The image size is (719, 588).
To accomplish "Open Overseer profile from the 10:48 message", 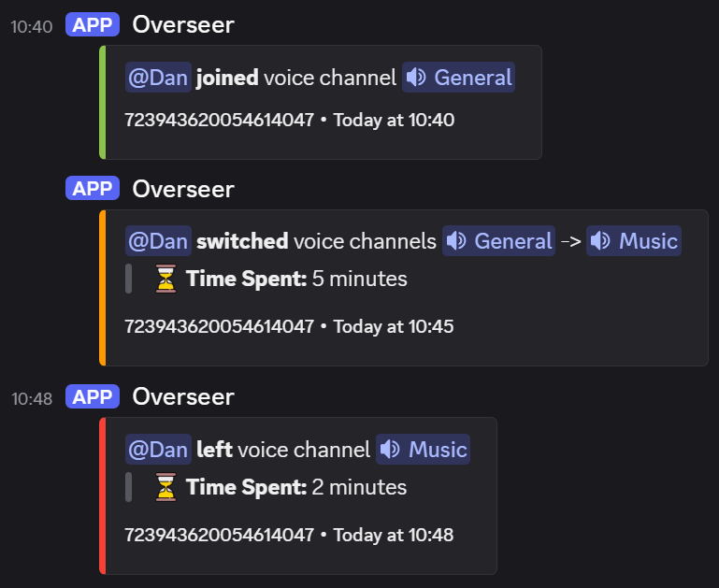I will tap(183, 397).
